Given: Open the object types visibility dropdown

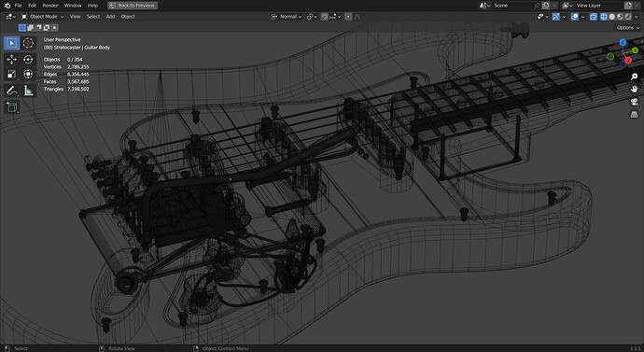Looking at the screenshot, I should tap(543, 17).
